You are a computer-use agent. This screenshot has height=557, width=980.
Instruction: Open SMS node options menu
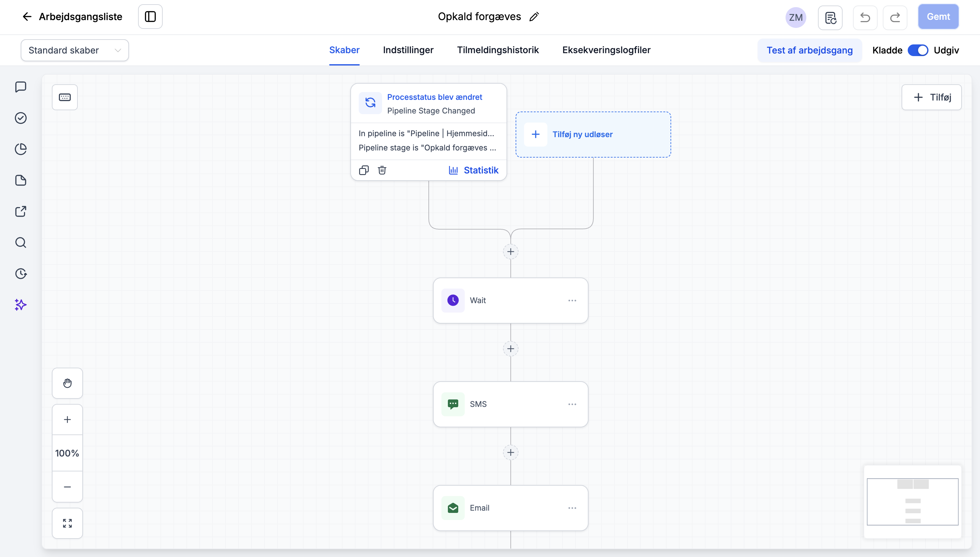pos(572,404)
